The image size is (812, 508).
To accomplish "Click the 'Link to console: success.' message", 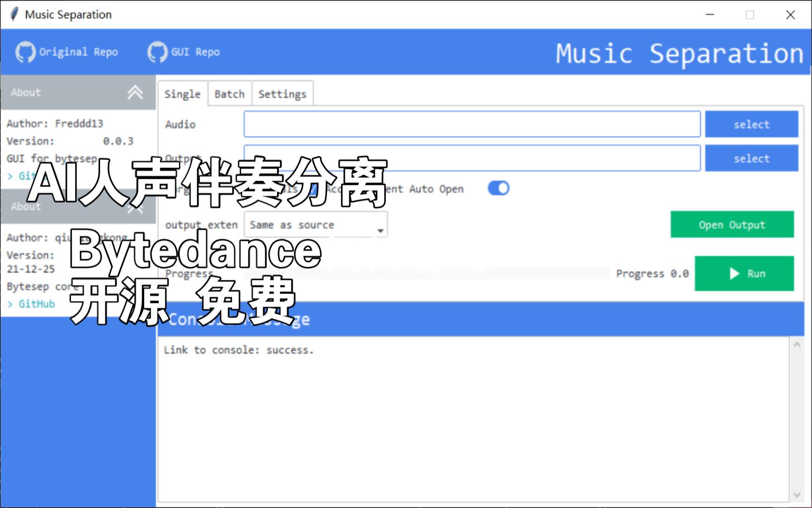I will click(238, 350).
